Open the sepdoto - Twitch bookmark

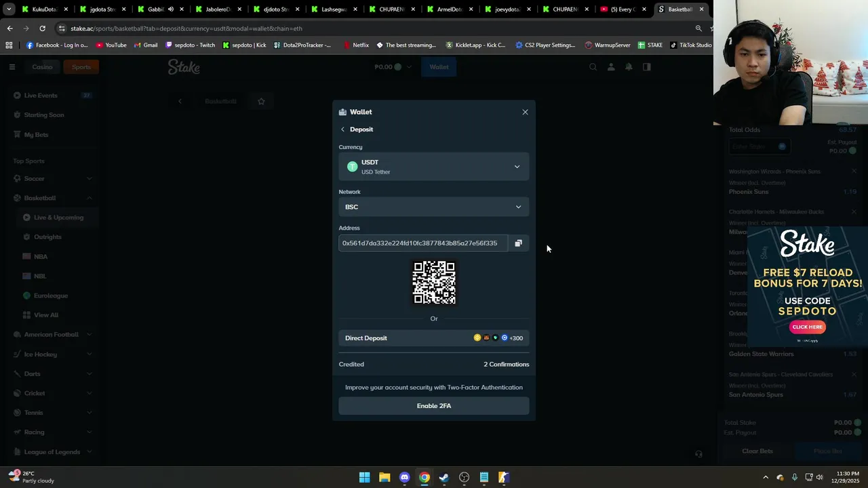point(190,45)
